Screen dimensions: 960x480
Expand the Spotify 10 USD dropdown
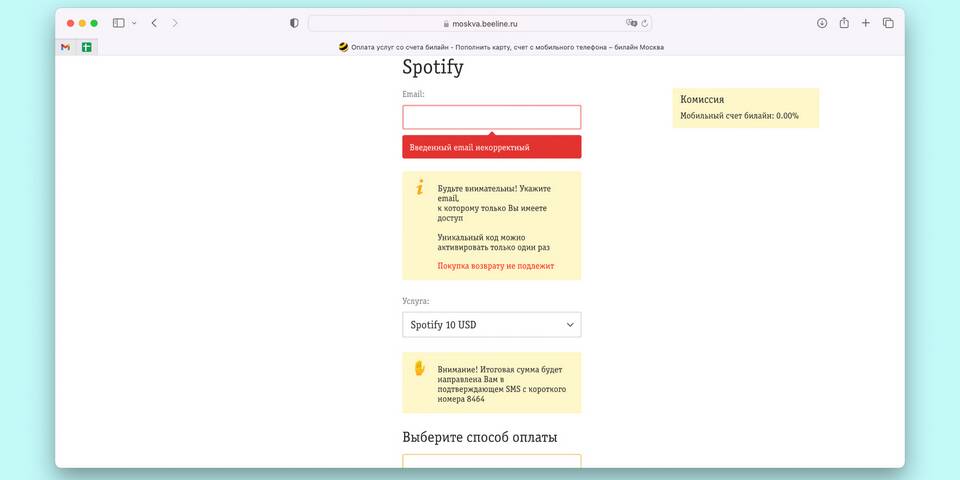tap(491, 325)
